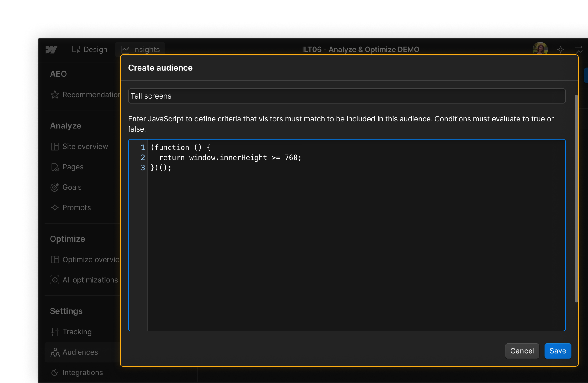Click the All optimizations icon
Screen dimensions: 588x383
coord(55,280)
